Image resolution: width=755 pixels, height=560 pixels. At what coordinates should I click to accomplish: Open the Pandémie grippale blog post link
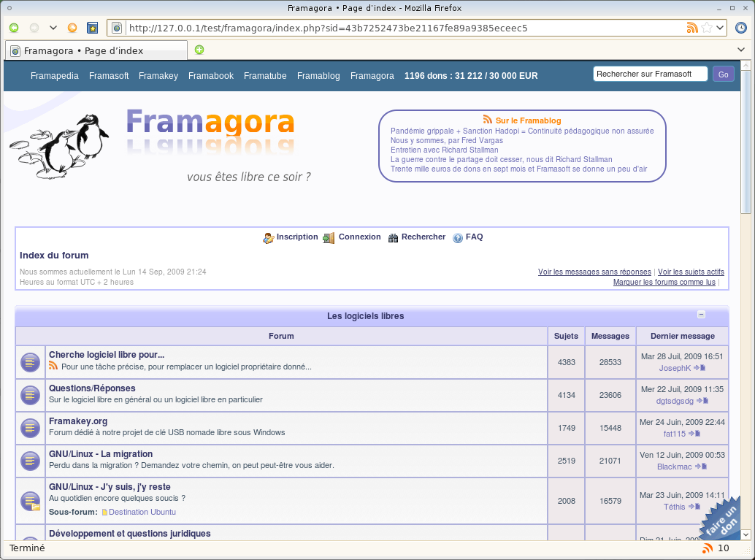tap(522, 131)
